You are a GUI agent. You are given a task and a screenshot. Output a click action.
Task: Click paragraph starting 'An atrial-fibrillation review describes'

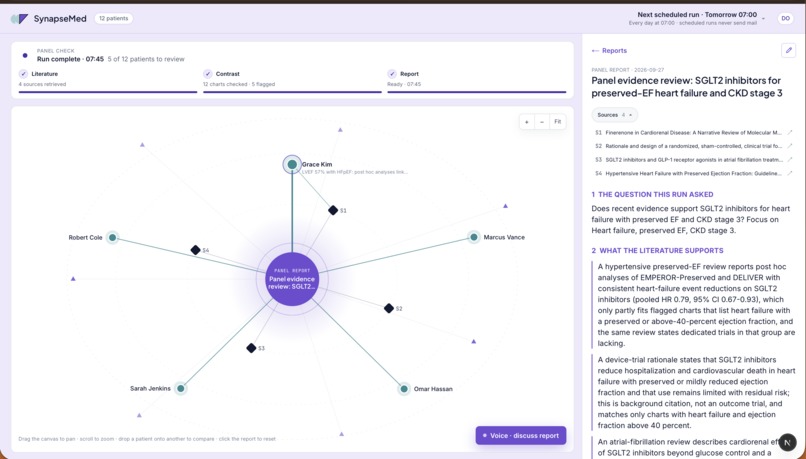[x=696, y=447]
